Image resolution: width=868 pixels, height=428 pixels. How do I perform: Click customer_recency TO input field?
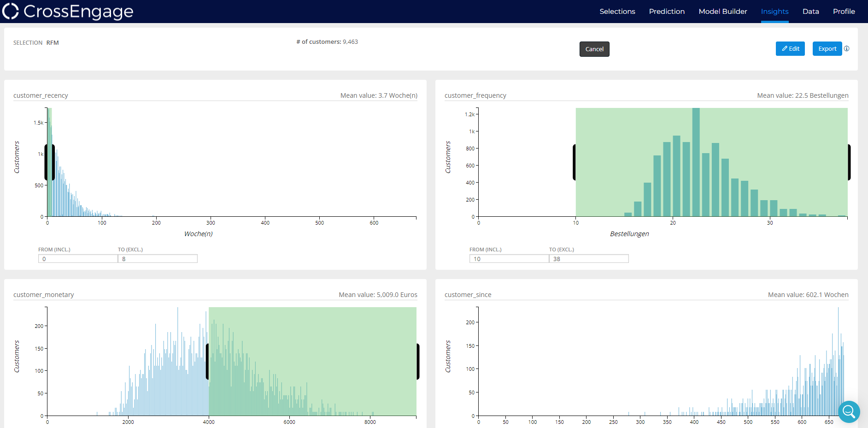click(158, 259)
